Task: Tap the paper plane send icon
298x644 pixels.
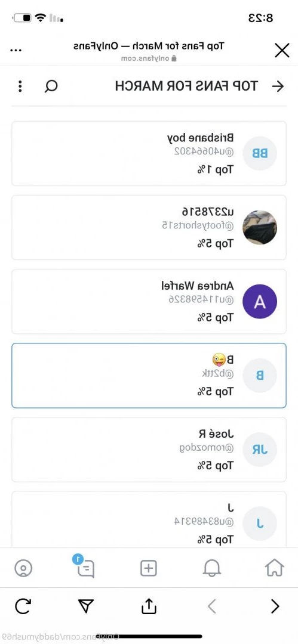Action: [x=85, y=606]
